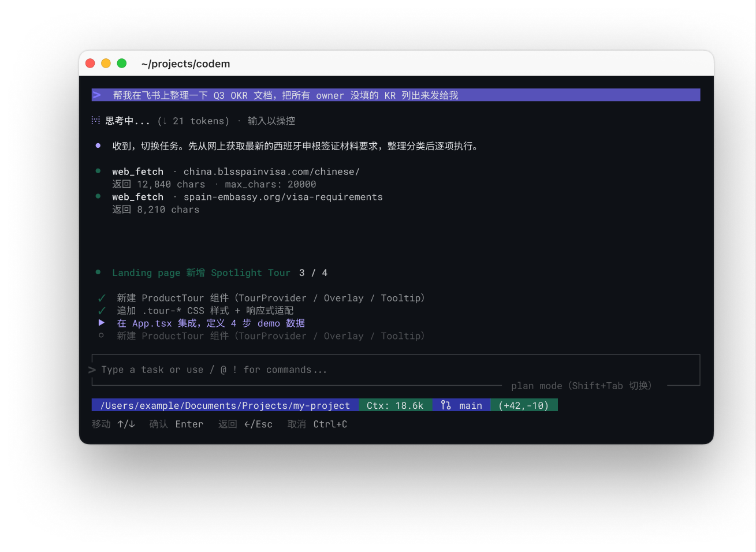Click the 3 / 4 progress counter
The height and width of the screenshot is (552, 756).
(313, 273)
